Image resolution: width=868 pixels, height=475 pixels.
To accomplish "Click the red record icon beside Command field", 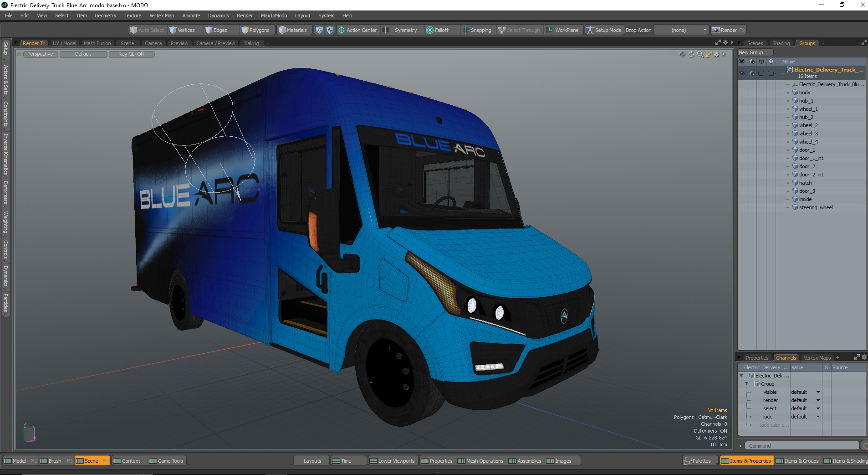I will [x=865, y=446].
